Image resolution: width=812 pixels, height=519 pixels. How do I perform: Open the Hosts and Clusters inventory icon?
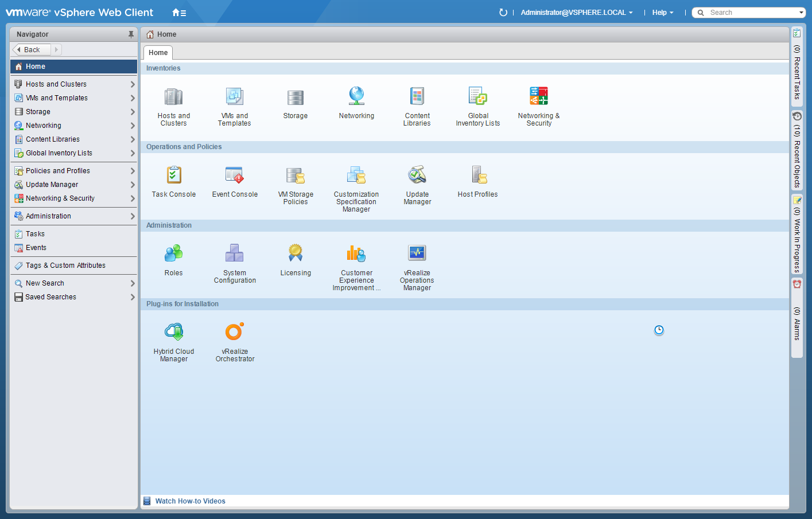click(173, 97)
